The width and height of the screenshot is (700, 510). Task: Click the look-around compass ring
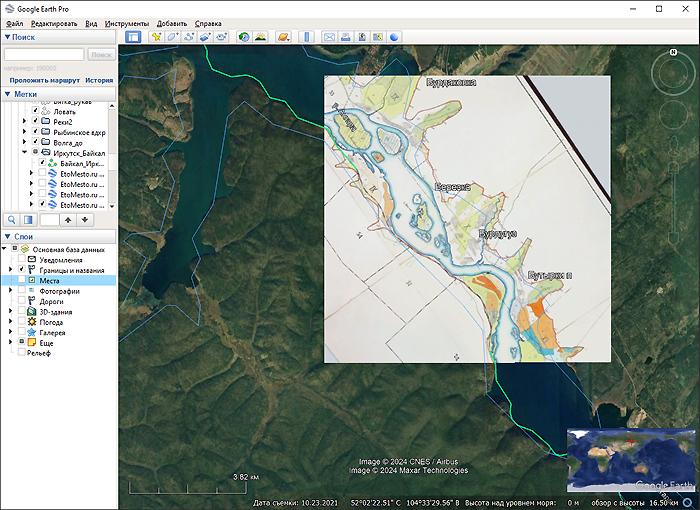pos(673,74)
